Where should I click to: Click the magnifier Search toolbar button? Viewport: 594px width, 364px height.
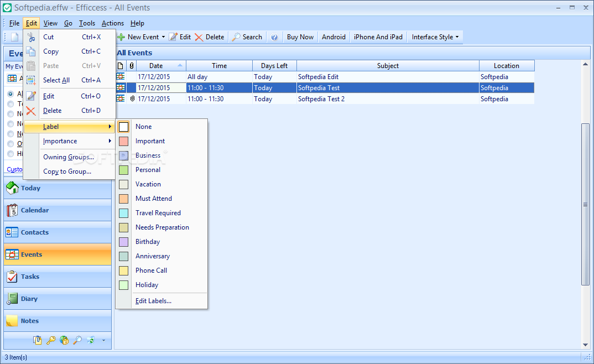tap(247, 37)
